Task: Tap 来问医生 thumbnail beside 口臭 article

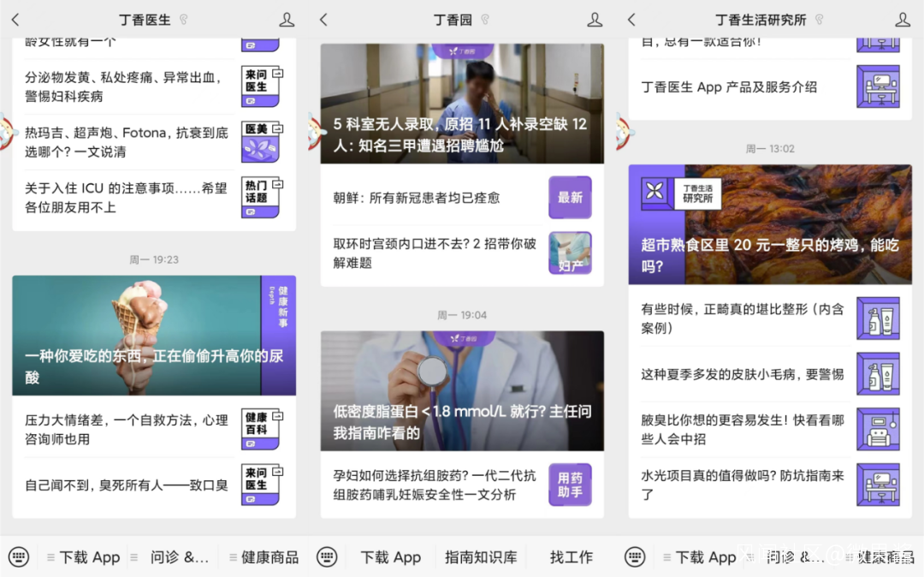Action: (x=263, y=485)
